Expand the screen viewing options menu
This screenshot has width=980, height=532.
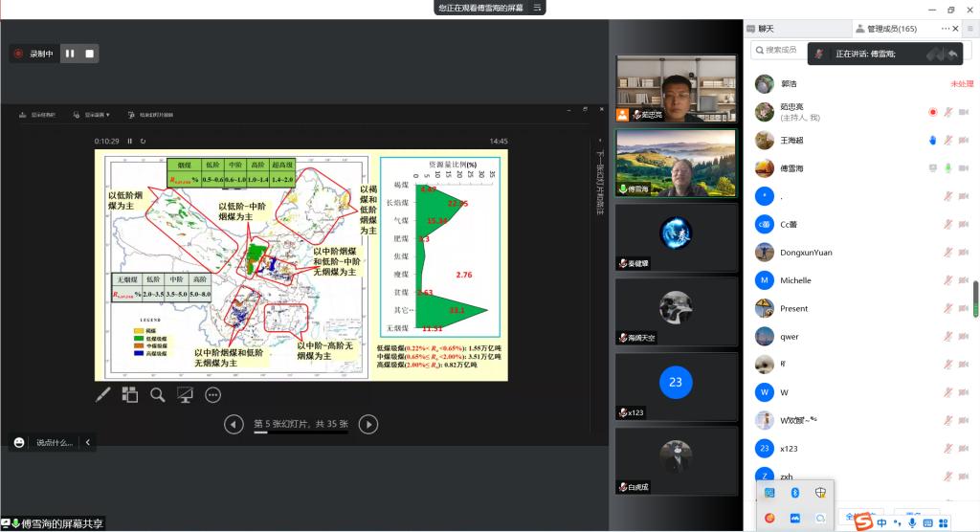click(539, 8)
